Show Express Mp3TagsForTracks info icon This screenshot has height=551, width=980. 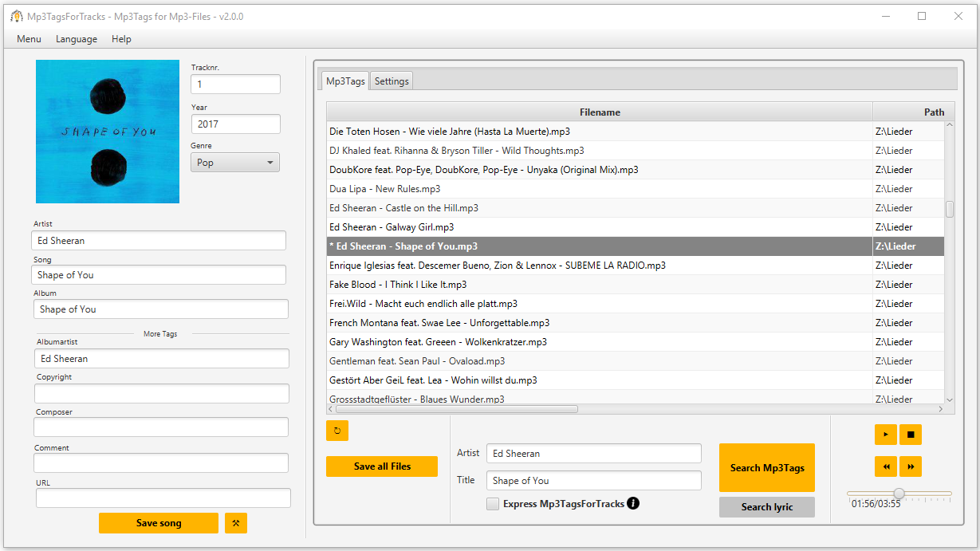633,503
